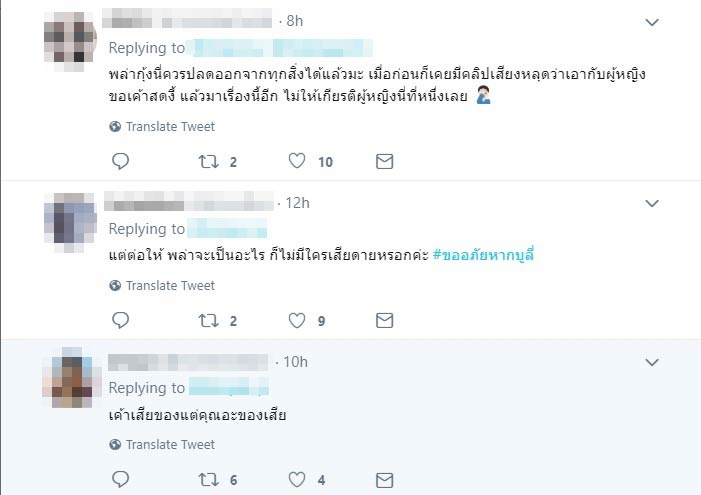Open the blue Thai hashtag link

click(483, 255)
